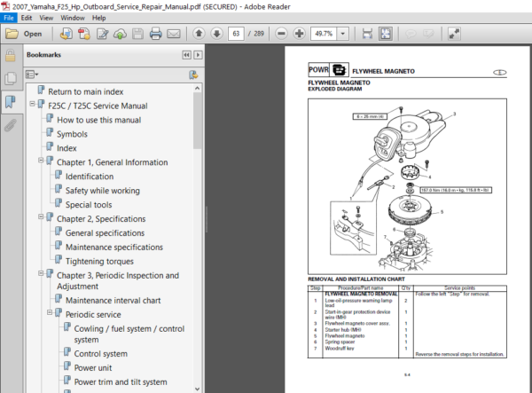Screen dimensions: 532x393
Task: Go to next page arrow
Action: tap(217, 33)
